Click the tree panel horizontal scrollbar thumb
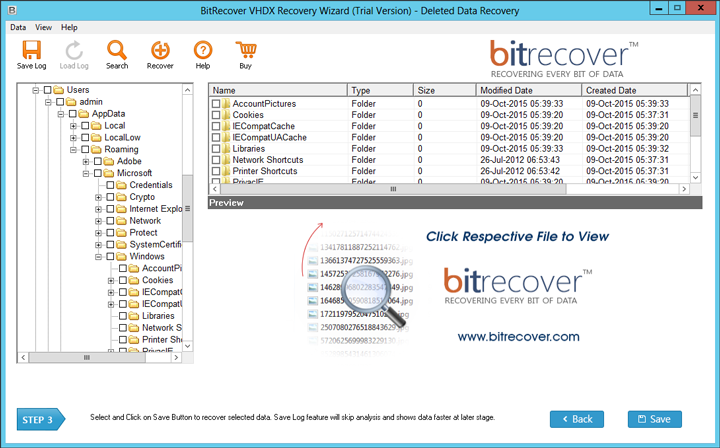 (x=87, y=358)
